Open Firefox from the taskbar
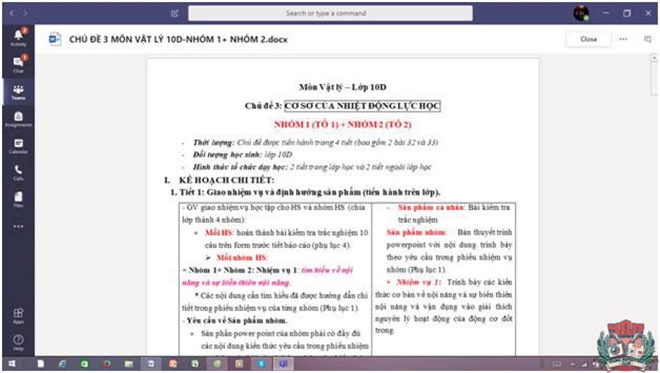Viewport: 660px width, 373px height. pyautogui.click(x=107, y=364)
